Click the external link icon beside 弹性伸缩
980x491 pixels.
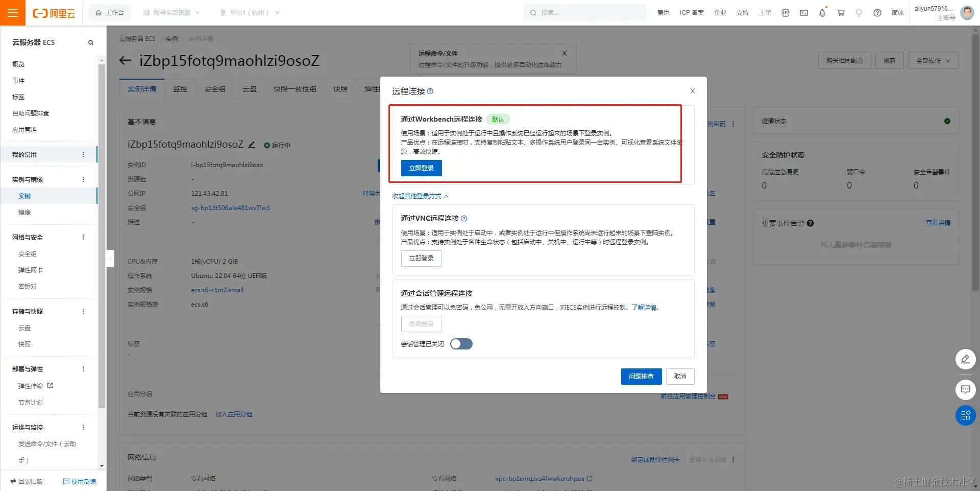click(50, 386)
